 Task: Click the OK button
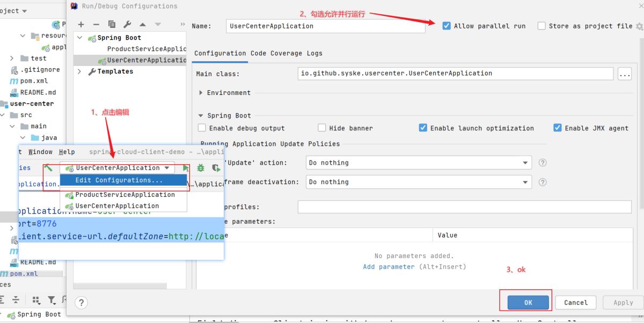[x=528, y=303]
